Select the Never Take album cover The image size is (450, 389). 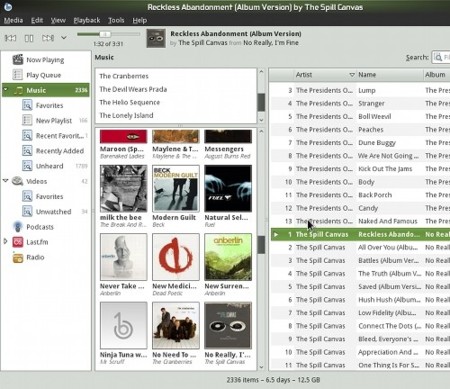pos(123,257)
